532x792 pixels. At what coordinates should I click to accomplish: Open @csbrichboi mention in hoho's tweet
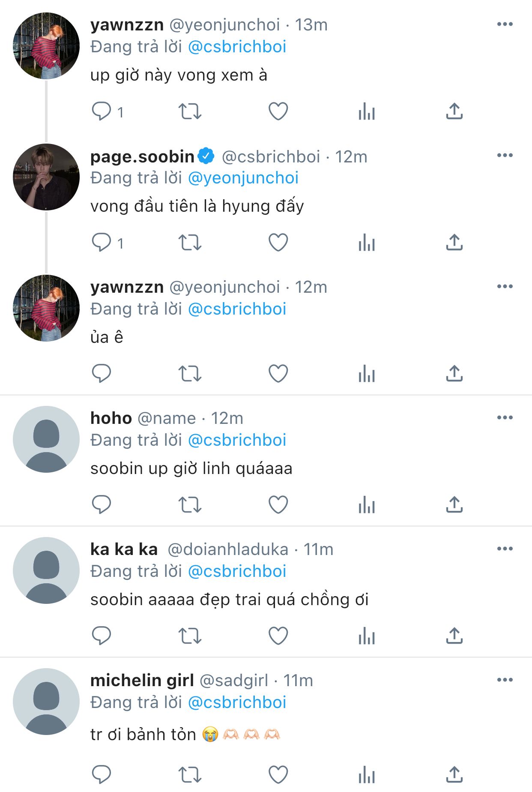(237, 440)
